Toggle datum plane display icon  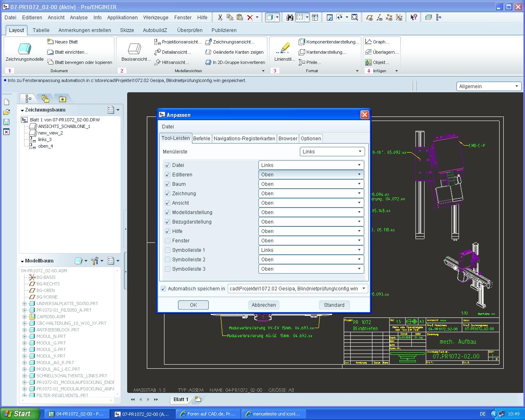click(x=370, y=17)
